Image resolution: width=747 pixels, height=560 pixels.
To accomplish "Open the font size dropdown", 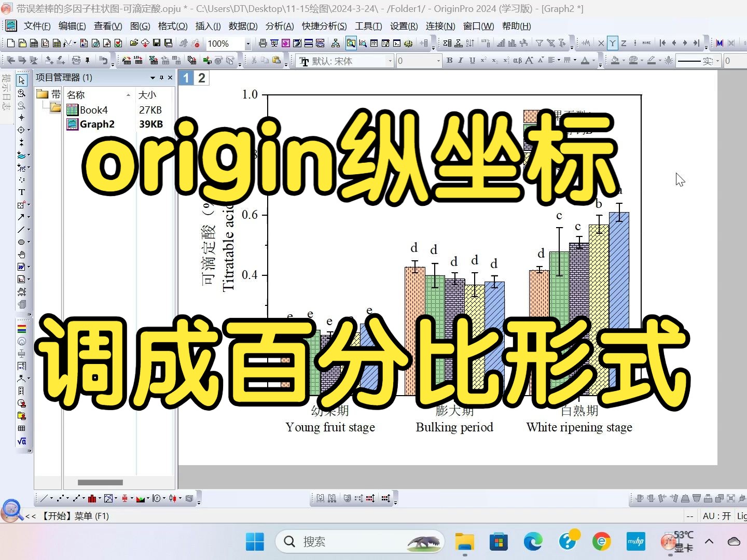I will click(x=438, y=61).
